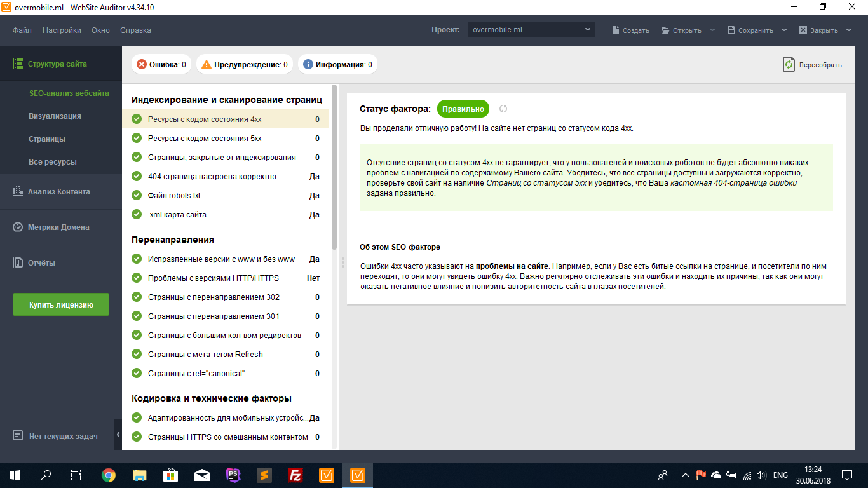Viewport: 868px width, 488px height.
Task: Open the Справка menu
Action: [x=135, y=30]
